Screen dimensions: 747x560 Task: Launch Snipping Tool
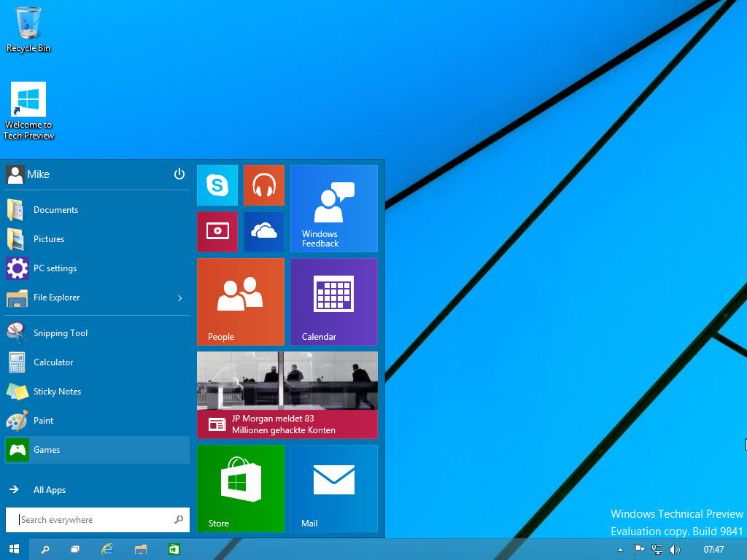[x=97, y=332]
